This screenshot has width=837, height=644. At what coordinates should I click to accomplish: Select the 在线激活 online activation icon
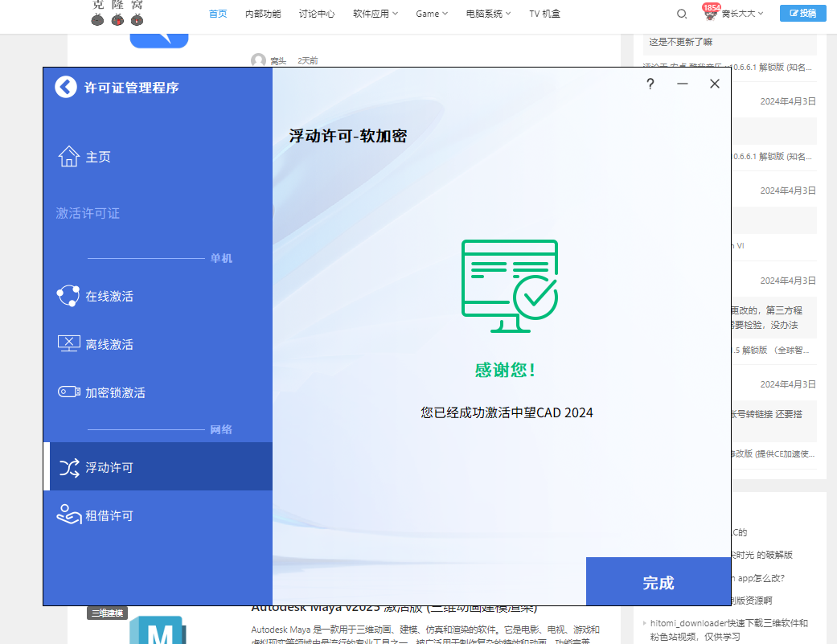tap(68, 296)
